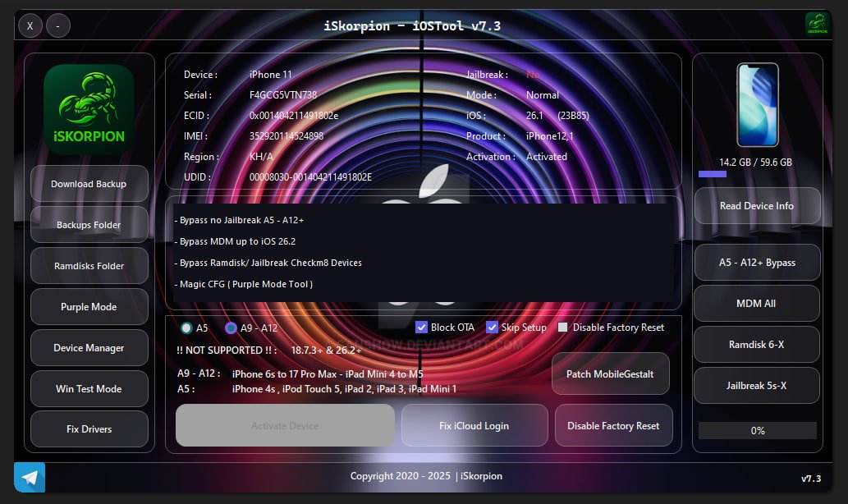This screenshot has height=504, width=848.
Task: Click the iSkorpion scorpion logo
Action: tap(89, 110)
